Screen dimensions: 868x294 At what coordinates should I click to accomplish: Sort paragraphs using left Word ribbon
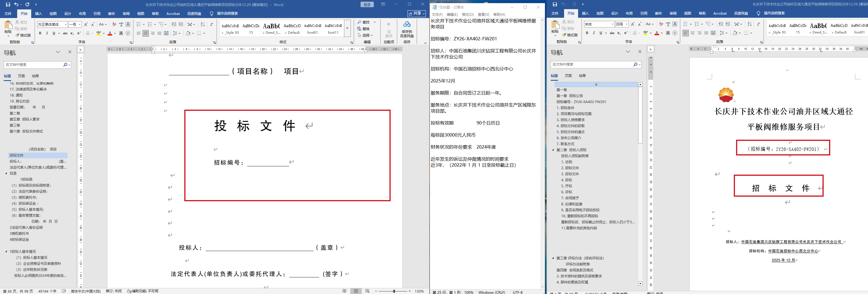(203, 24)
